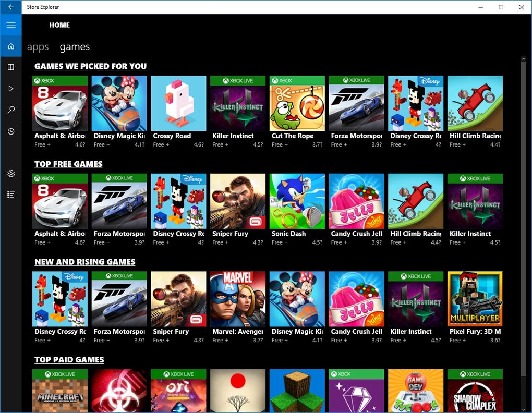Click the list icon below settings
The height and width of the screenshot is (413, 532).
click(10, 194)
